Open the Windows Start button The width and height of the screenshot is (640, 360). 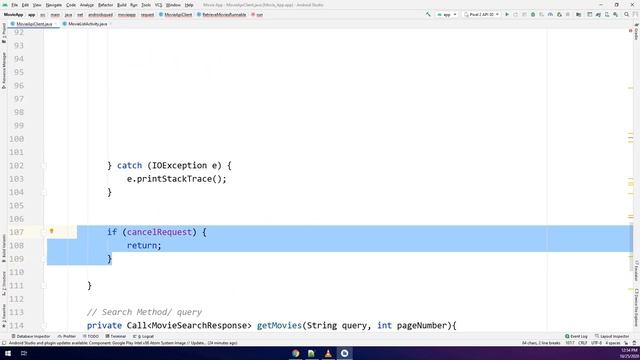point(8,353)
